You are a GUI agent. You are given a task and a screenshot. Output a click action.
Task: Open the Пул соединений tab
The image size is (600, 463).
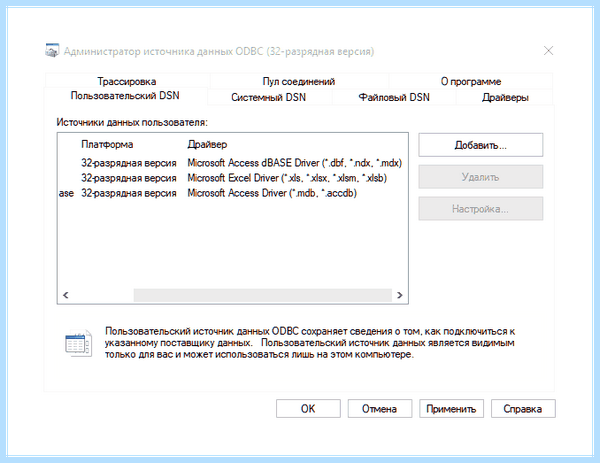point(299,81)
